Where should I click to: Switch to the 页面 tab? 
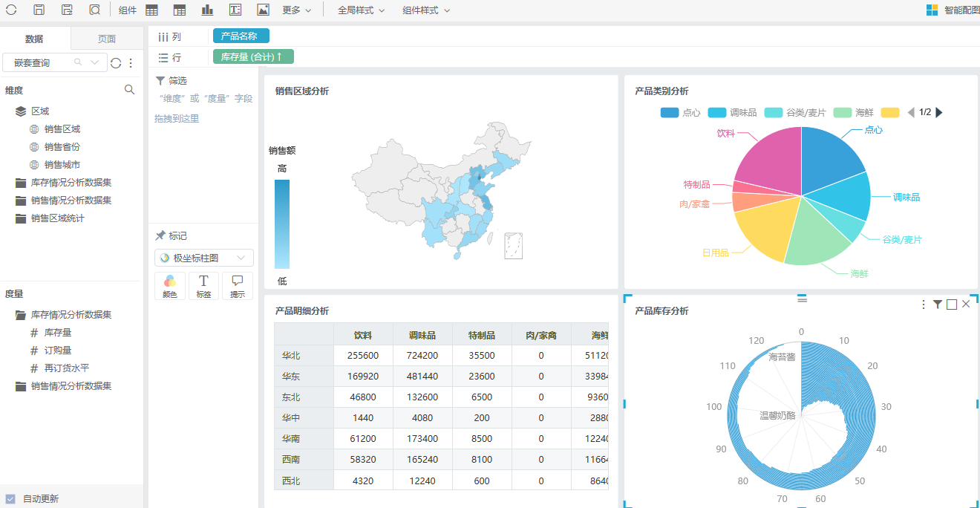107,39
